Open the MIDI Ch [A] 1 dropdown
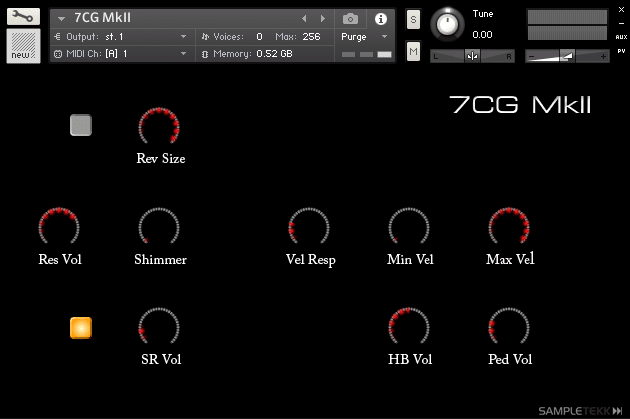 [x=121, y=53]
